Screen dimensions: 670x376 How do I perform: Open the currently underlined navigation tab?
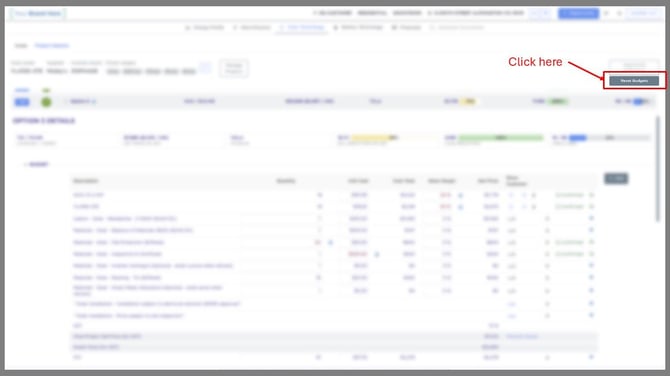pyautogui.click(x=302, y=27)
